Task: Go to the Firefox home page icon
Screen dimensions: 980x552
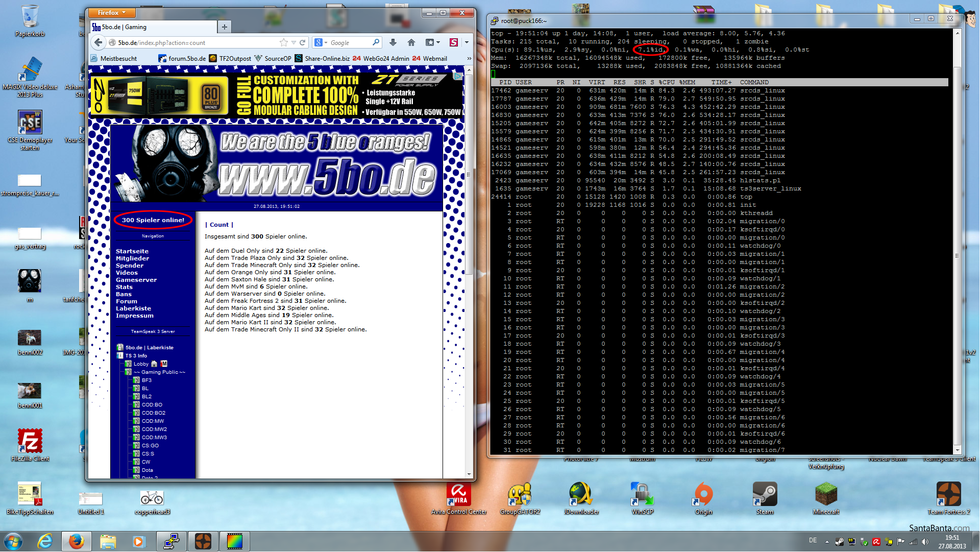Action: [411, 43]
